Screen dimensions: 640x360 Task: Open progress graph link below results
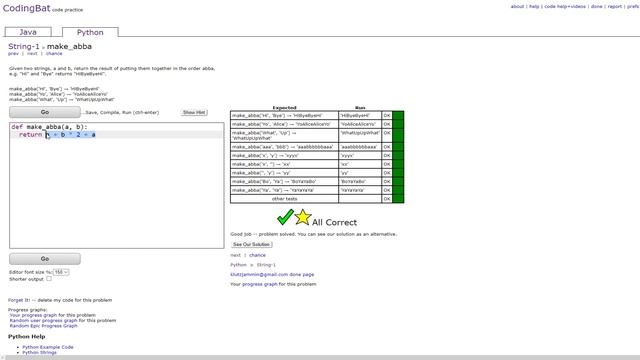click(260, 284)
